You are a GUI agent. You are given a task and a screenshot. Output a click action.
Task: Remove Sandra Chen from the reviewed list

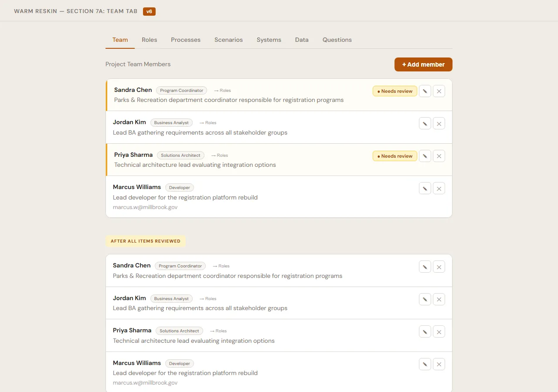pyautogui.click(x=439, y=267)
